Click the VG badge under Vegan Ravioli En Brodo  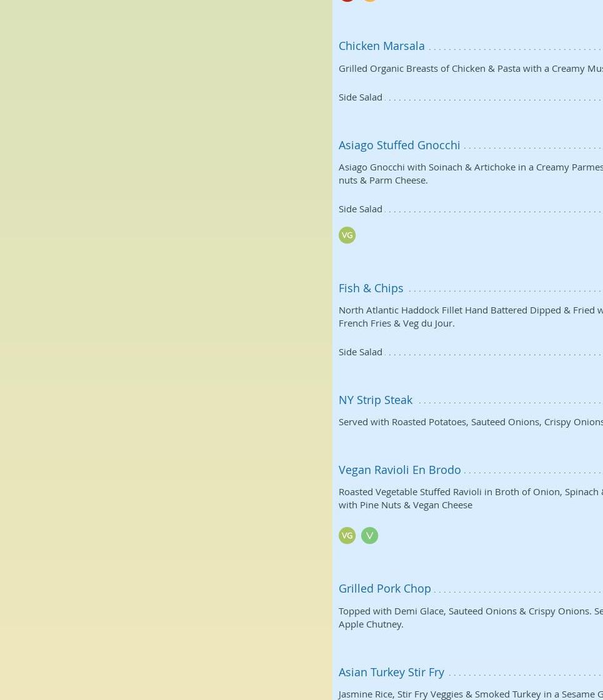coord(347,535)
